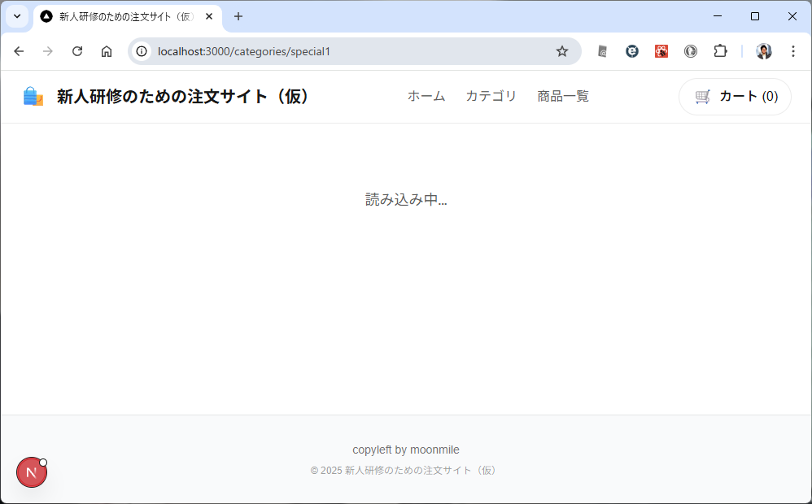This screenshot has width=812, height=504.
Task: Open the Chrome profile avatar
Action: [x=763, y=51]
